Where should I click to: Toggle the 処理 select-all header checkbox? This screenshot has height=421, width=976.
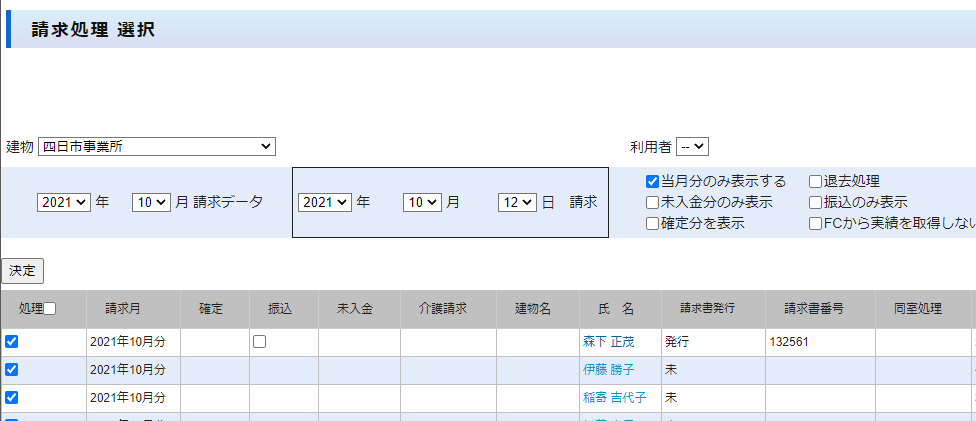pyautogui.click(x=49, y=309)
